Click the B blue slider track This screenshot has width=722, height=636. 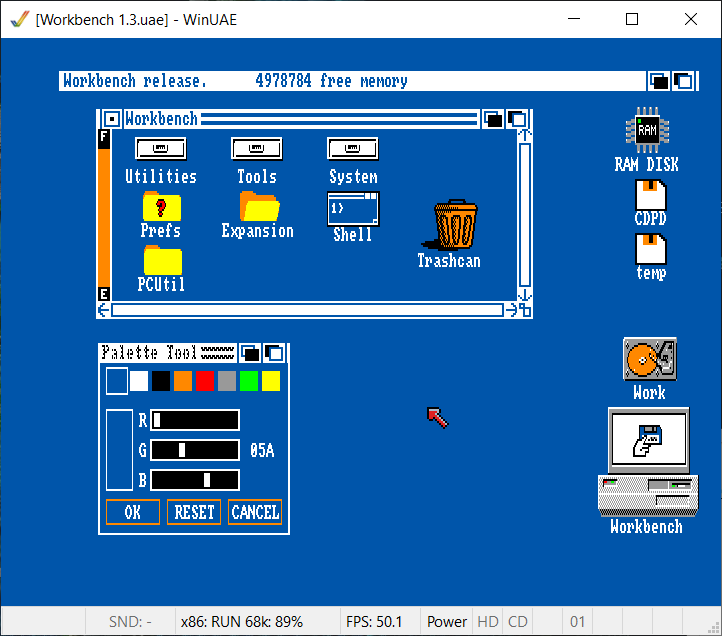point(195,480)
